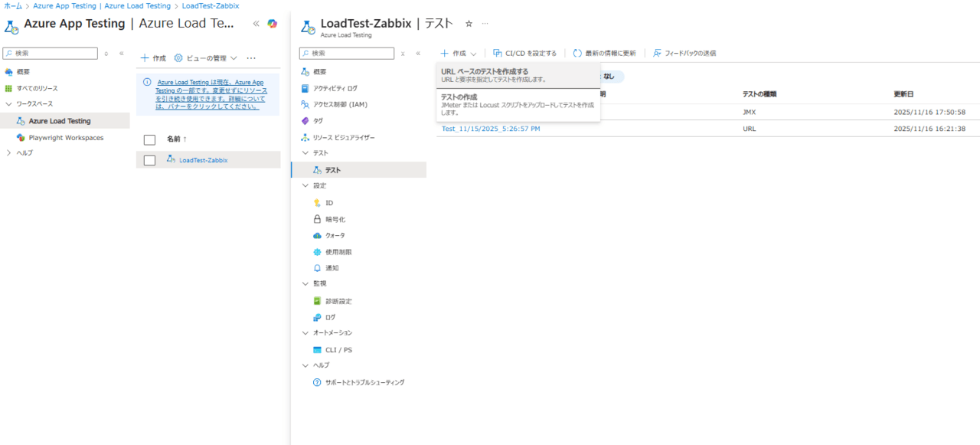
Task: Open the Test_11/15/2025_5:26:57 PM link
Action: tap(491, 129)
